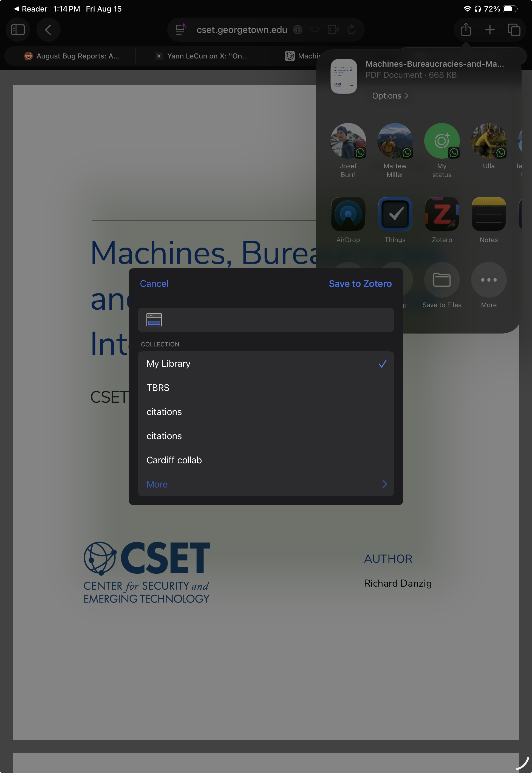The height and width of the screenshot is (773, 532).
Task: Select TBRS collection
Action: 266,388
